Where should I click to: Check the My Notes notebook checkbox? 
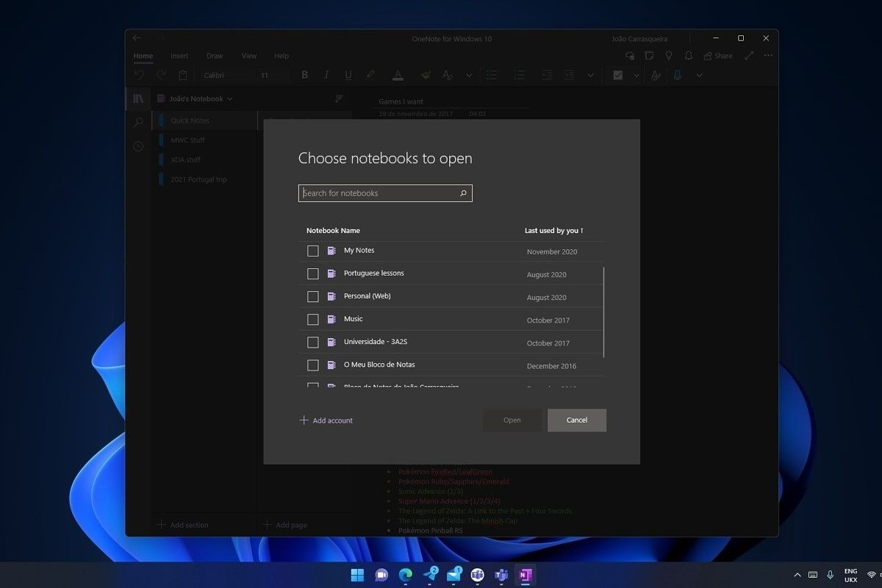313,251
